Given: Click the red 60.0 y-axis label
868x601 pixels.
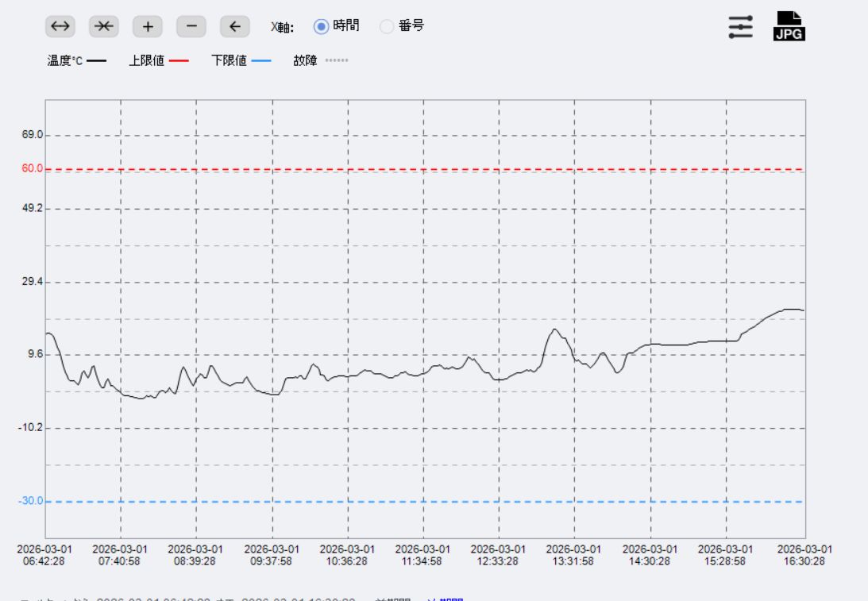Looking at the screenshot, I should 33,168.
